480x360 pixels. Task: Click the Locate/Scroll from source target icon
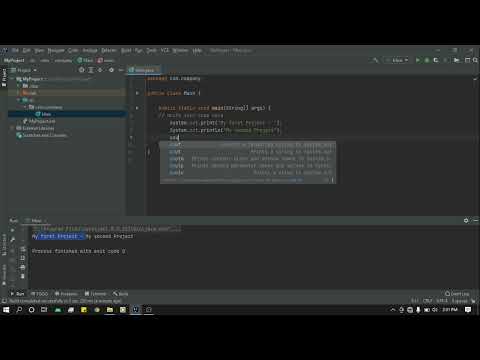(x=82, y=70)
